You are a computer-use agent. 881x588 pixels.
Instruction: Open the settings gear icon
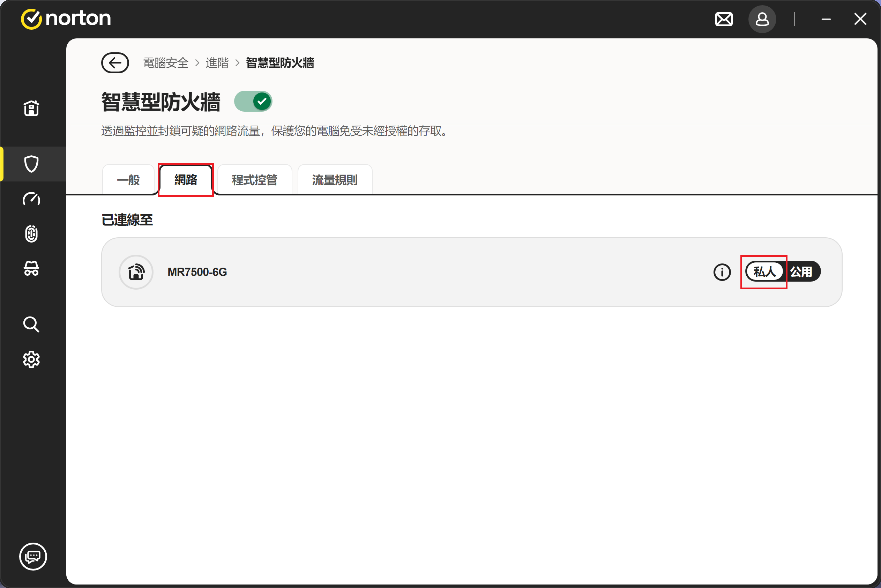tap(31, 359)
